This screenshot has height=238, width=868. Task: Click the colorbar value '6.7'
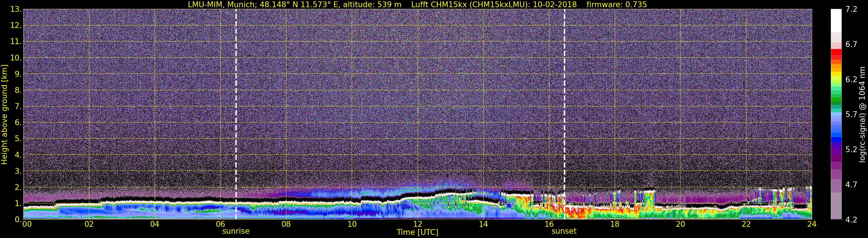851,44
